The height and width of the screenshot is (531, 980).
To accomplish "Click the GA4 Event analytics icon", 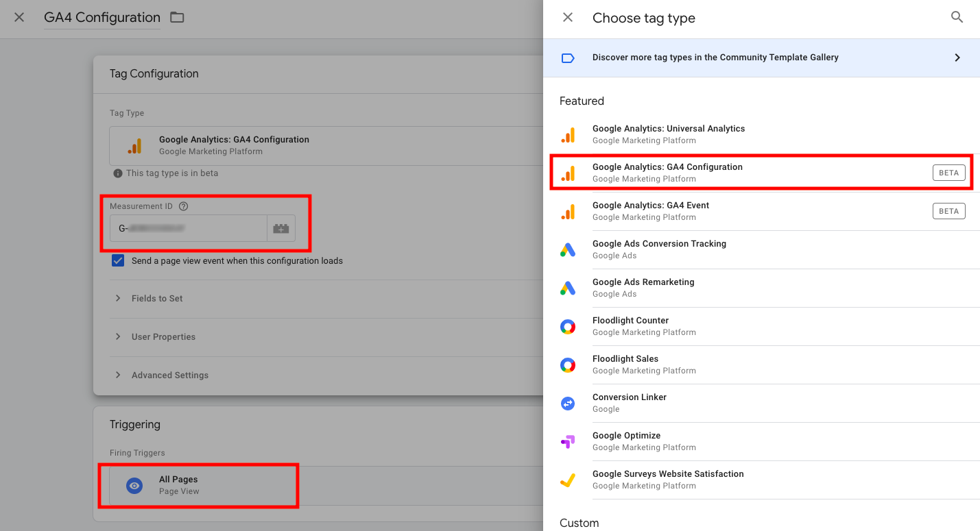I will point(568,212).
